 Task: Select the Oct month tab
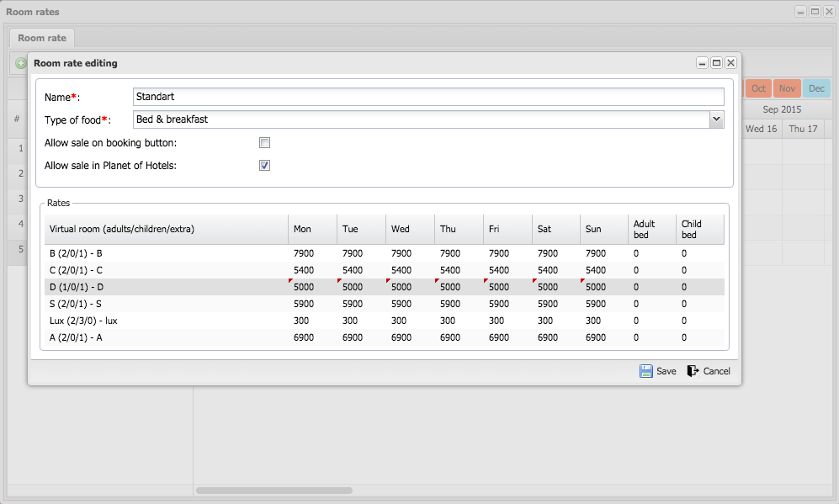click(758, 88)
